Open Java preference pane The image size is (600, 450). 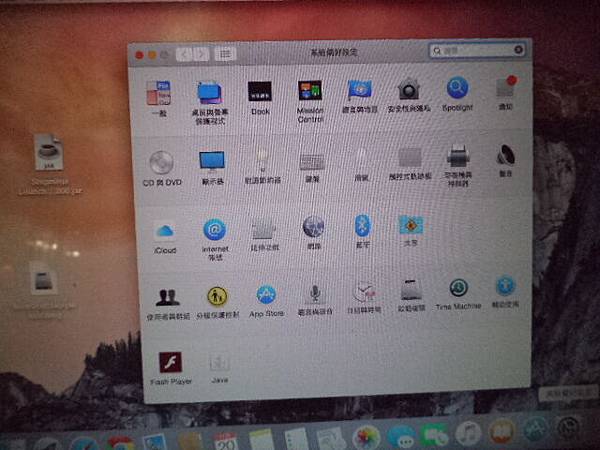pyautogui.click(x=220, y=362)
